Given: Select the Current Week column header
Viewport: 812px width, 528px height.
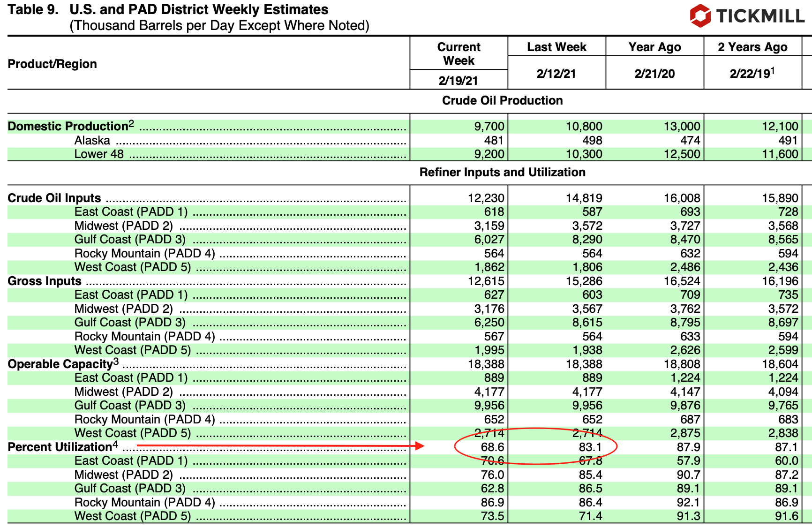Looking at the screenshot, I should pyautogui.click(x=459, y=53).
